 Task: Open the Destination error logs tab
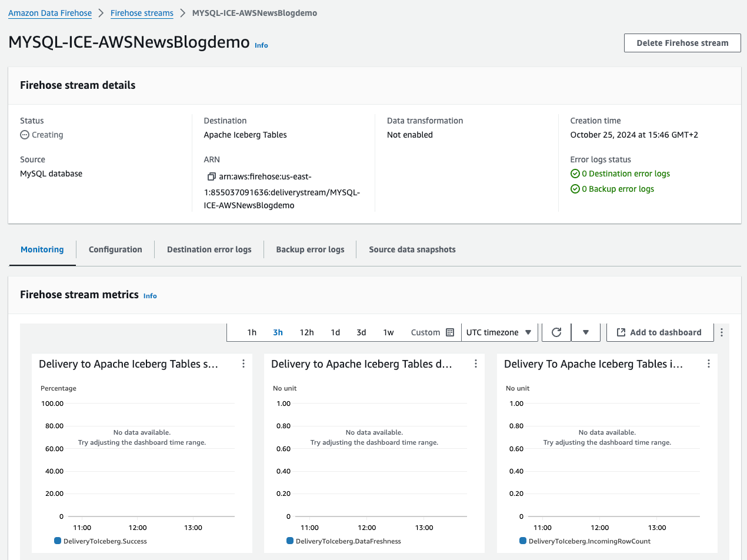pyautogui.click(x=209, y=249)
